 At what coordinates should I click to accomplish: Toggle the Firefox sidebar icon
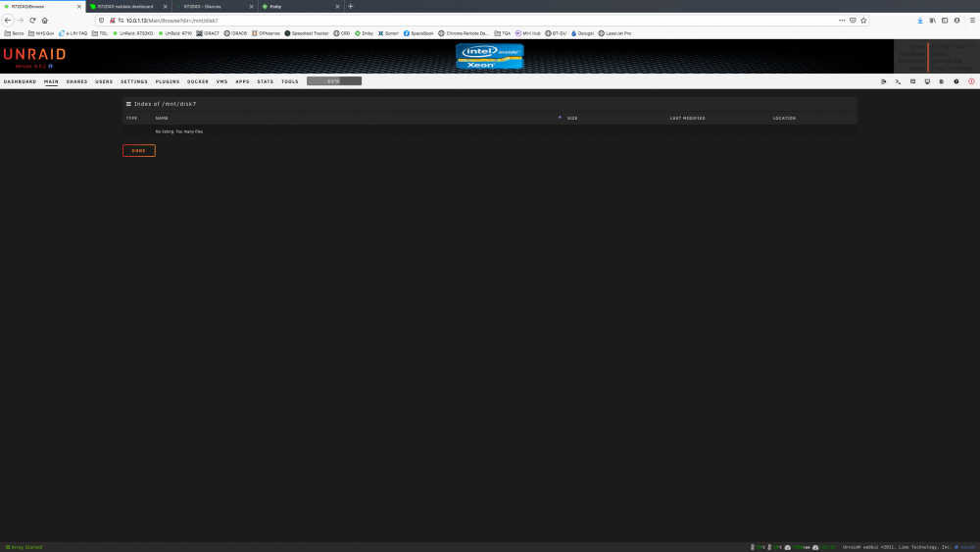(x=945, y=20)
